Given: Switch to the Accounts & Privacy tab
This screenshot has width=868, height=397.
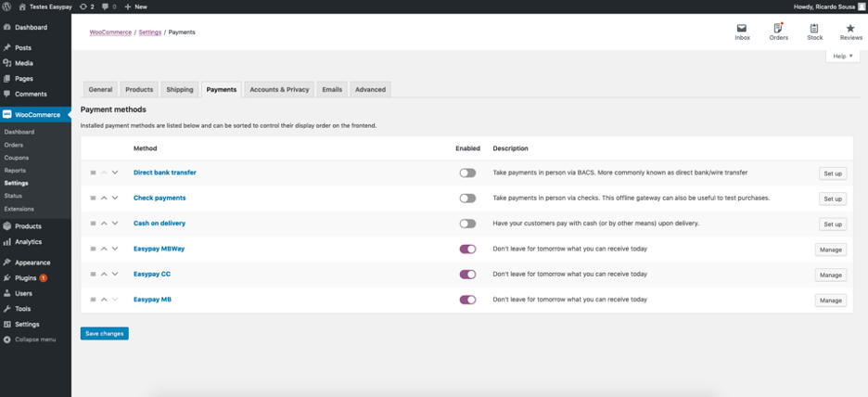Looking at the screenshot, I should pos(279,89).
